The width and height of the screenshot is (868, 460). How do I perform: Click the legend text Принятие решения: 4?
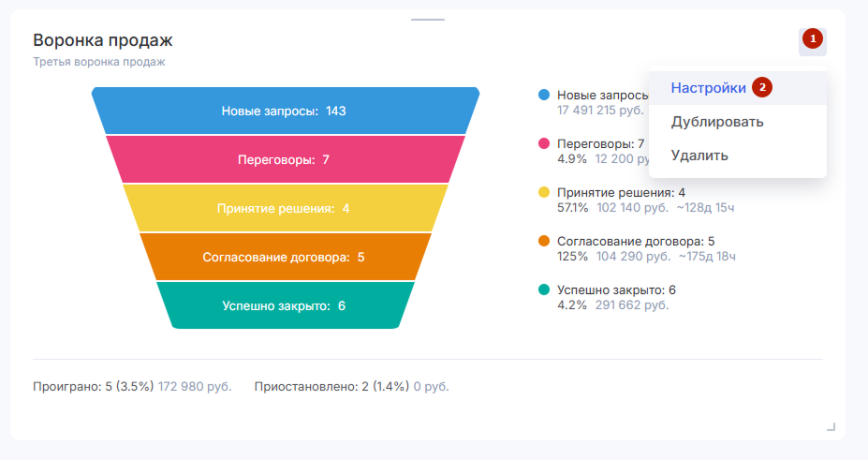(x=621, y=193)
